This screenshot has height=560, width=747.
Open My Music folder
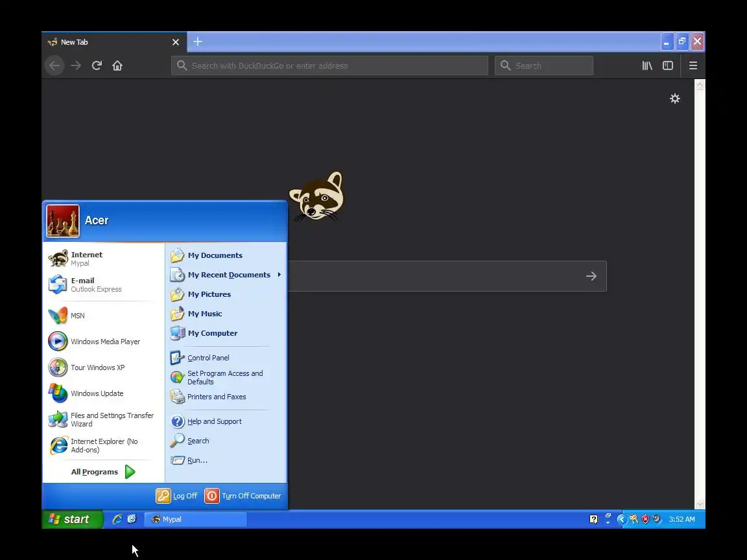(x=226, y=314)
